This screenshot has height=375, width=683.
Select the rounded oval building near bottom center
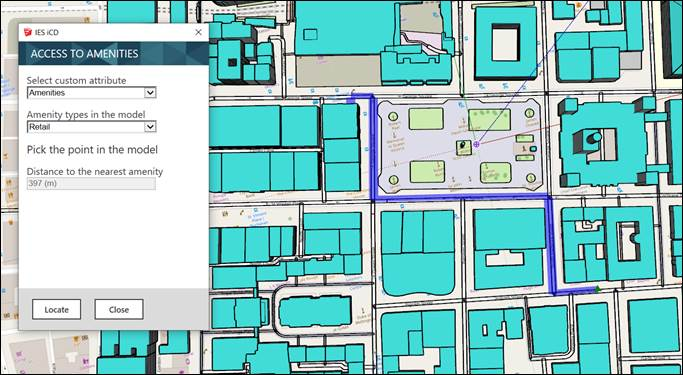pyautogui.click(x=315, y=311)
